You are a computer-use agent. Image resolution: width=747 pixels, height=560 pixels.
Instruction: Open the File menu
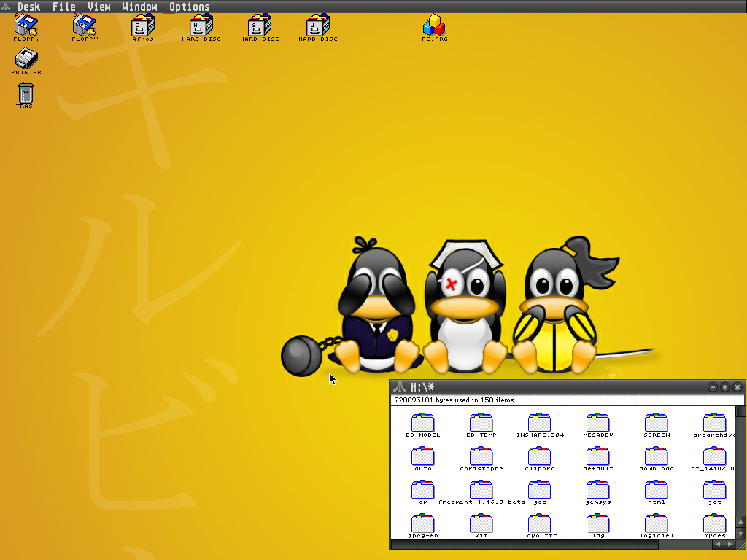tap(64, 7)
